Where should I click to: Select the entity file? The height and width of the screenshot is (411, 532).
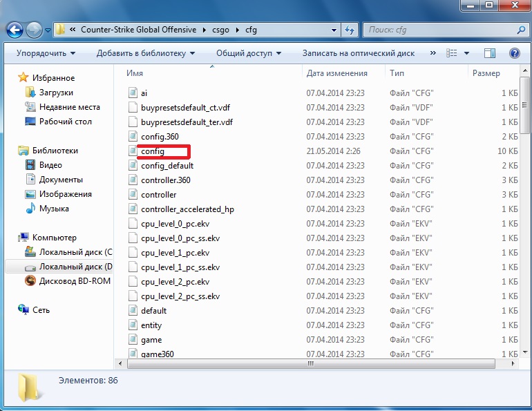pyautogui.click(x=151, y=325)
